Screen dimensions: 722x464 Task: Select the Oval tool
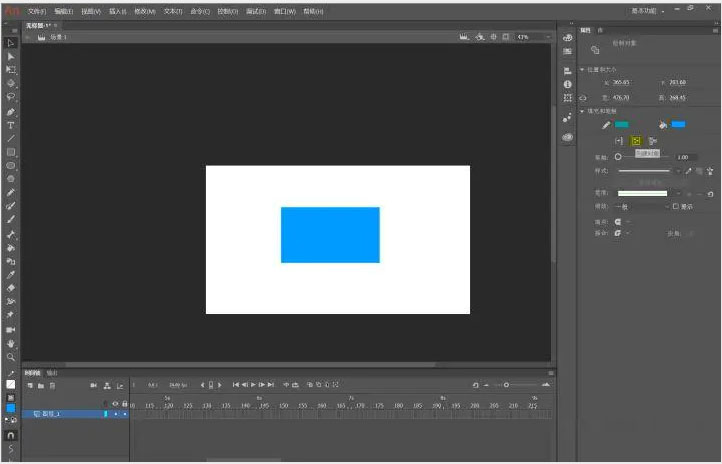coord(11,165)
